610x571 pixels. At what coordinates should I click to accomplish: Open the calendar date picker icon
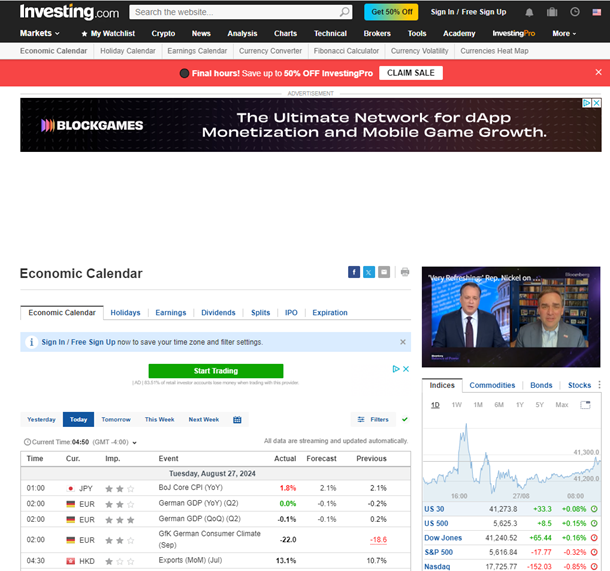[237, 419]
